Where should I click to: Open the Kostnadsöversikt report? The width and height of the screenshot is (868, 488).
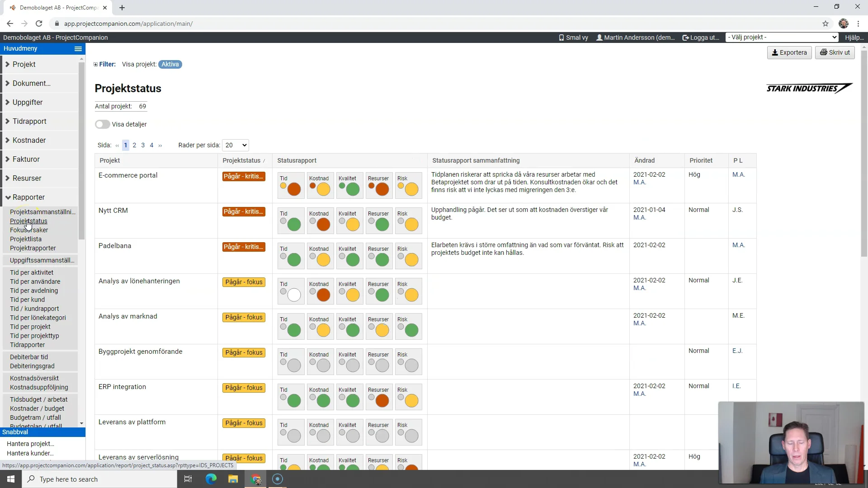coord(34,378)
